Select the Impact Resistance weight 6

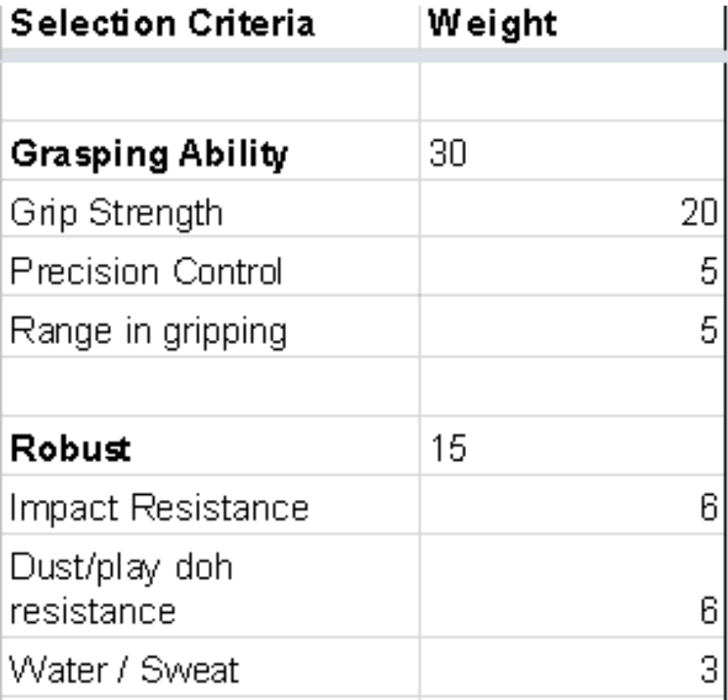pos(572,505)
